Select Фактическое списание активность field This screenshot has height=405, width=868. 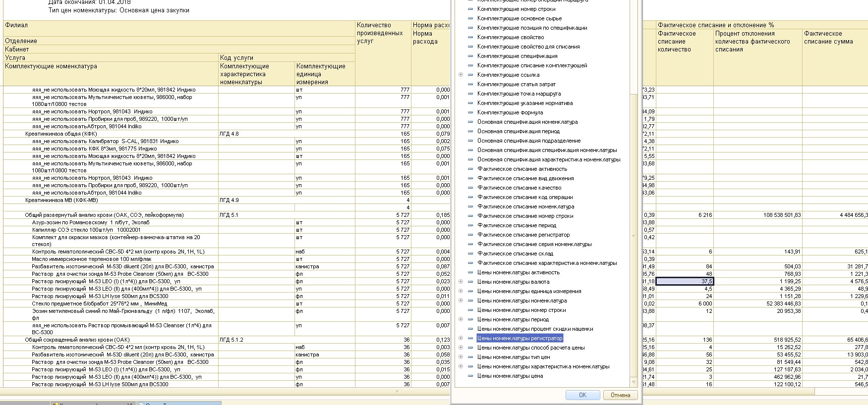(x=522, y=169)
